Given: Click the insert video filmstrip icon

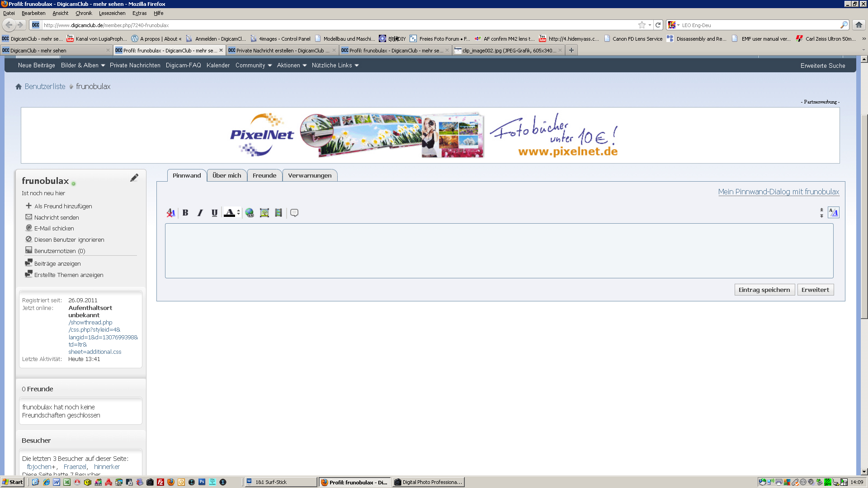Looking at the screenshot, I should [x=278, y=213].
